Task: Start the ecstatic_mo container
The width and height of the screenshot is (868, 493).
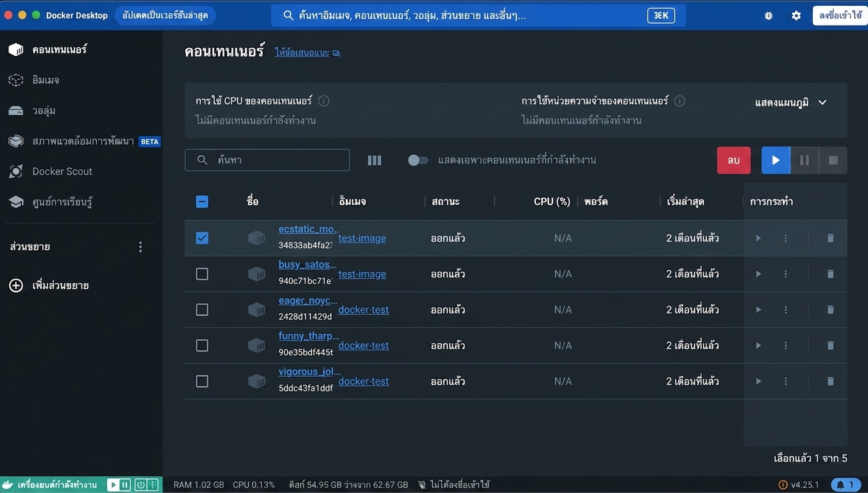Action: pyautogui.click(x=758, y=238)
